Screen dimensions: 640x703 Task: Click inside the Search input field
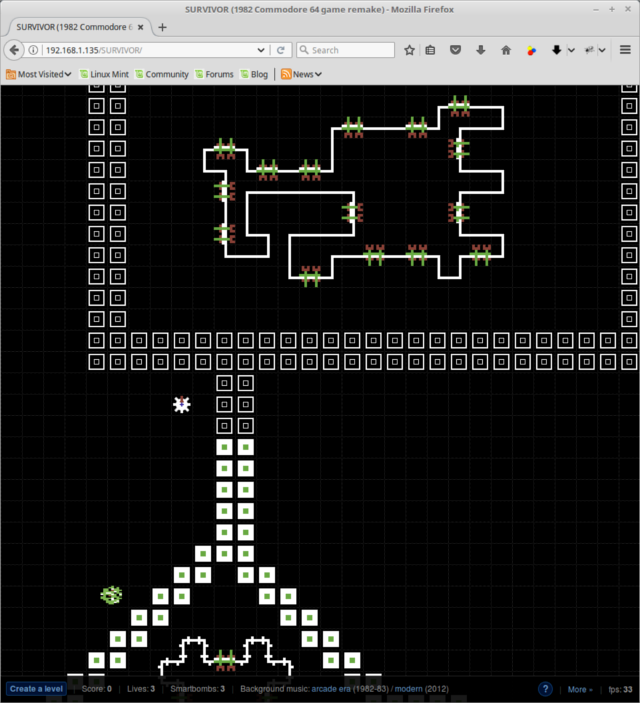pyautogui.click(x=350, y=50)
